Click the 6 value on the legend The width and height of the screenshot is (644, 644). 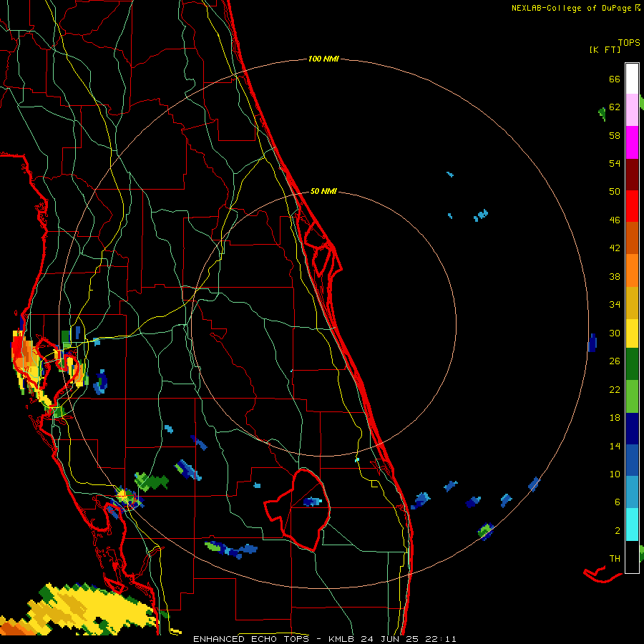pyautogui.click(x=617, y=502)
